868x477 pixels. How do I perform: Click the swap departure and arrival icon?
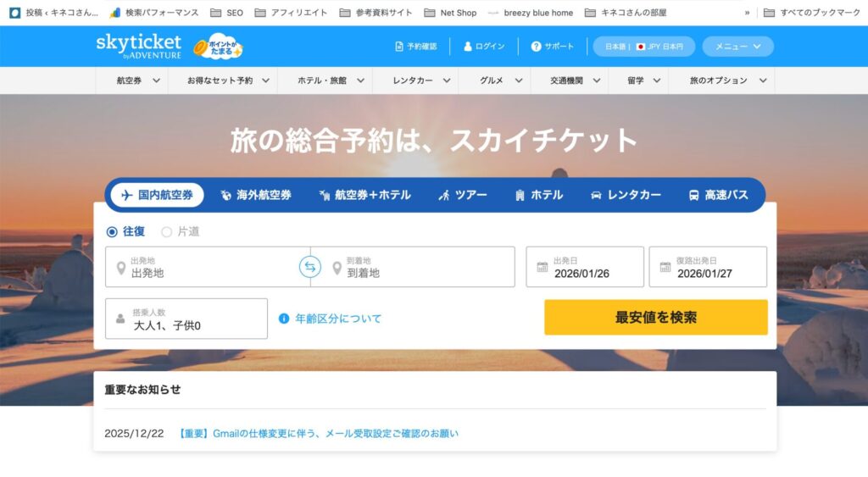pyautogui.click(x=310, y=268)
